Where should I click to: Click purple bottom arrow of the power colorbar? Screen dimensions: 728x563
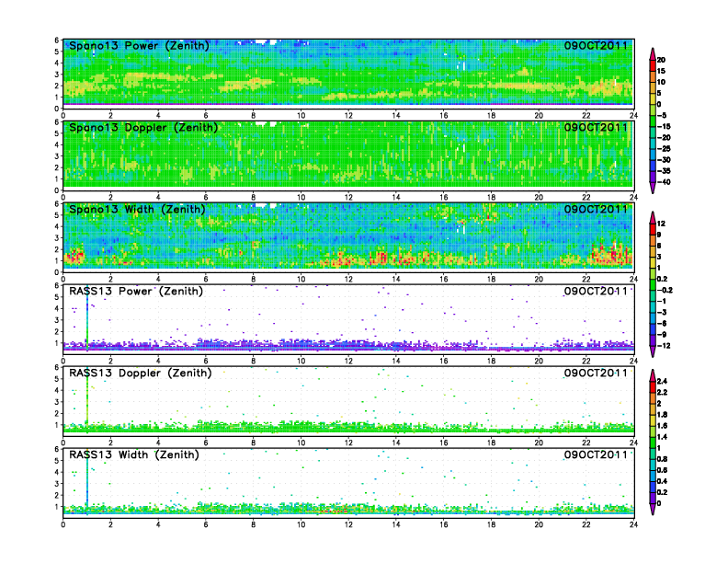point(652,187)
